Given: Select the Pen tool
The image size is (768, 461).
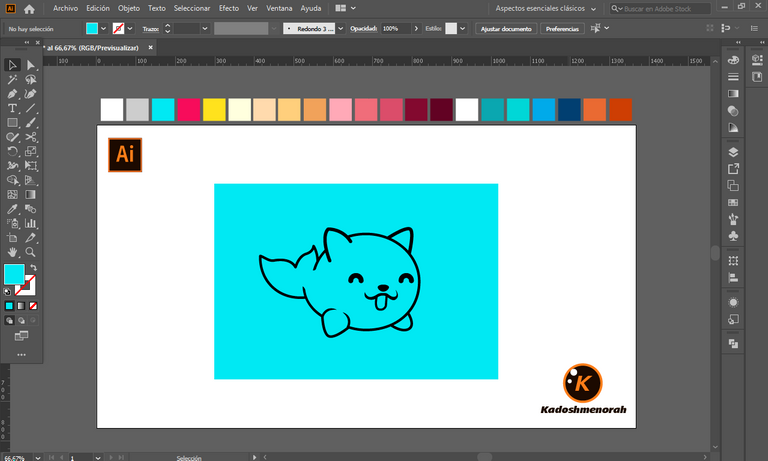Looking at the screenshot, I should tap(12, 94).
